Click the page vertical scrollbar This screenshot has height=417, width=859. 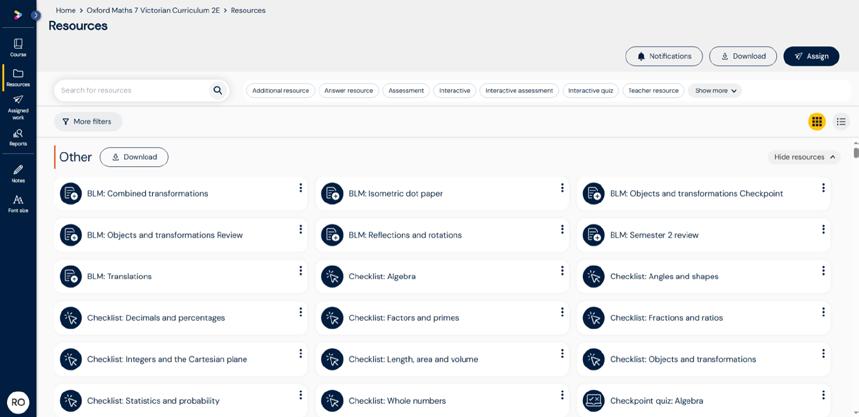(x=856, y=152)
